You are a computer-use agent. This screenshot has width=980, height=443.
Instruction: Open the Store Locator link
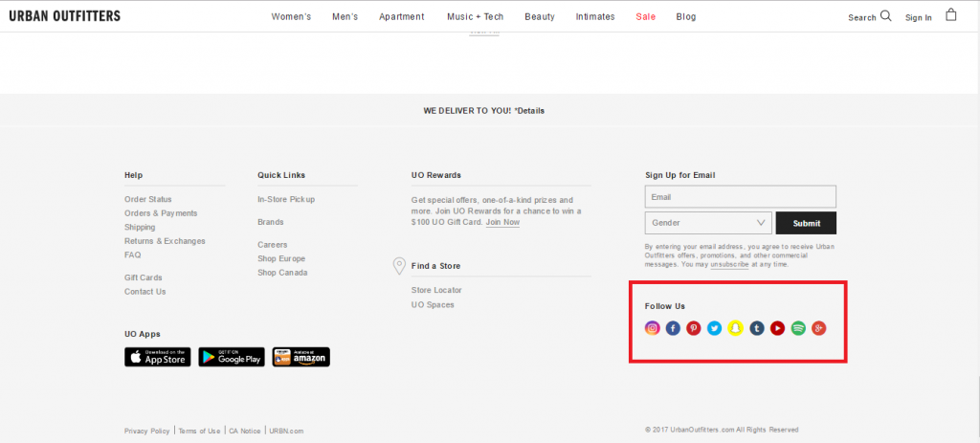(x=436, y=291)
